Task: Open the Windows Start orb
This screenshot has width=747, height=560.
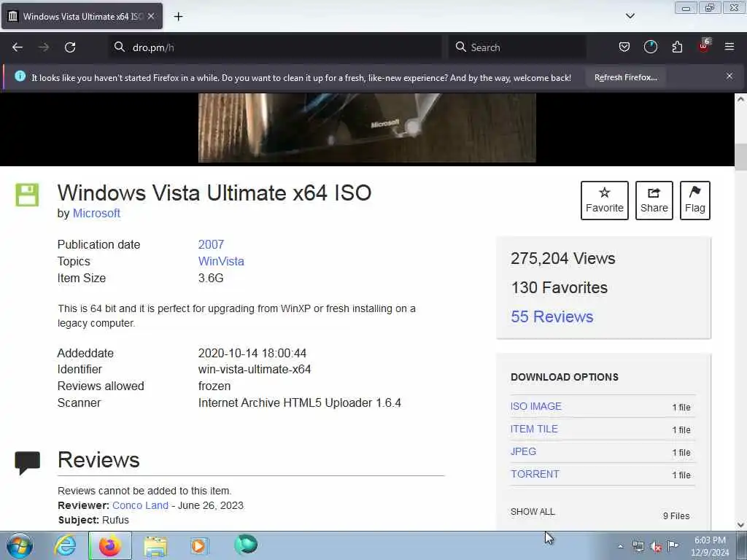Action: coord(20,545)
